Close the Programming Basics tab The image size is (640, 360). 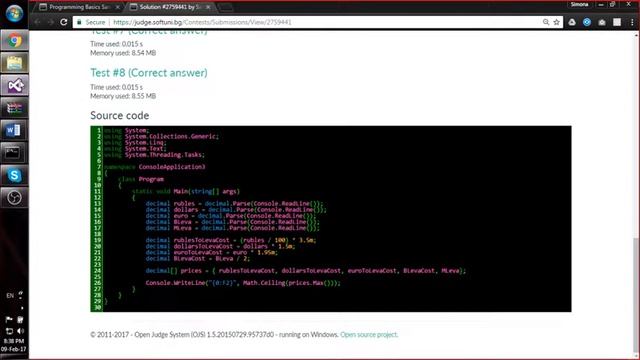(x=118, y=7)
